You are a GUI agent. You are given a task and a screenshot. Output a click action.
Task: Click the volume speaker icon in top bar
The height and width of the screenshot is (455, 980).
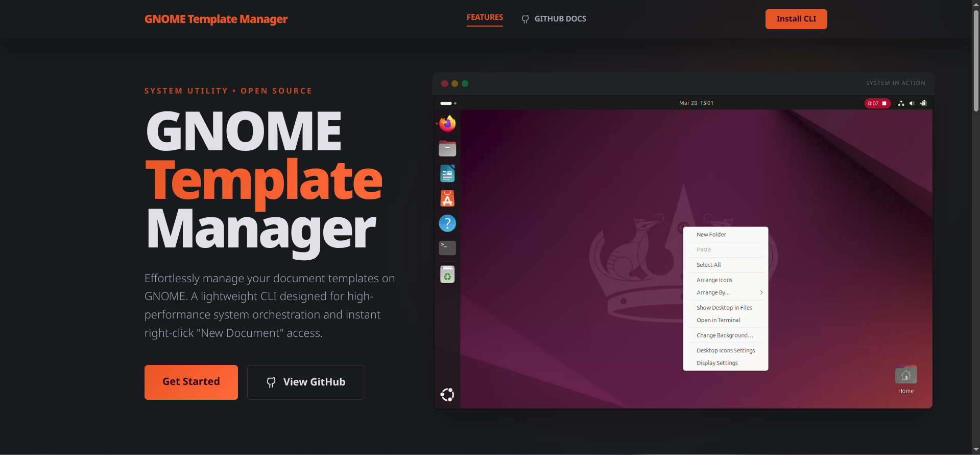coord(912,103)
